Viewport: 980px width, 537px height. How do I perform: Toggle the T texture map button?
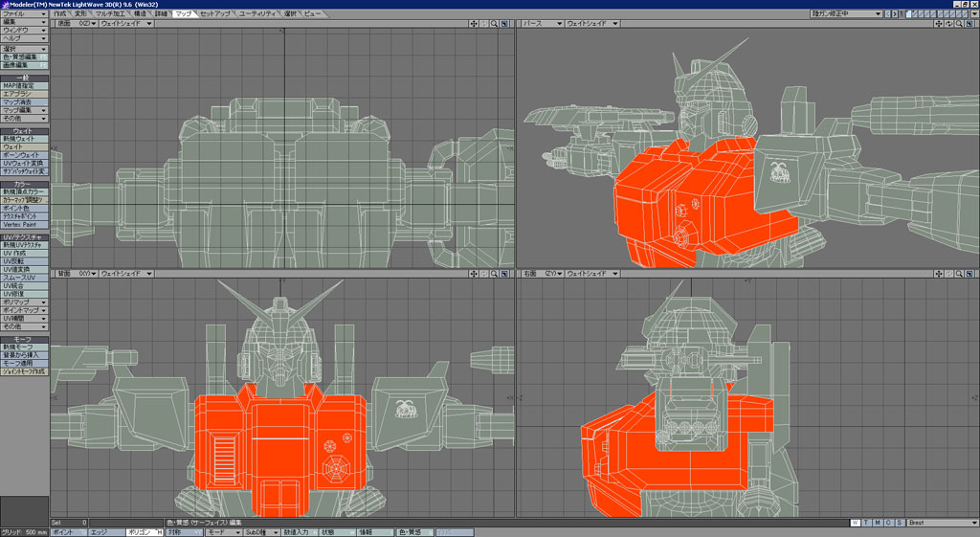pos(866,523)
